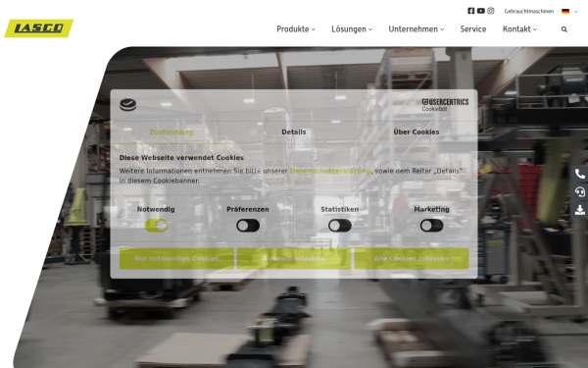Click the heading Diese Webseite verwendet Cookies
This screenshot has height=368, width=588.
click(181, 158)
